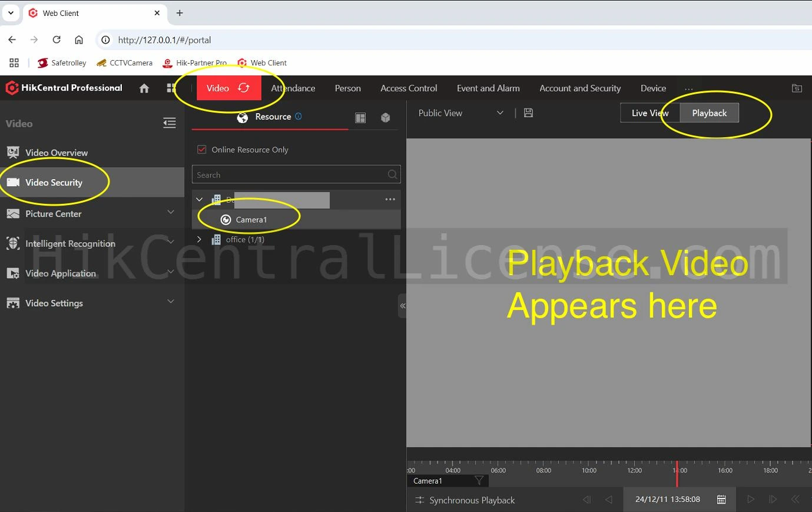Click browser reload button
This screenshot has height=512, width=812.
pos(57,40)
